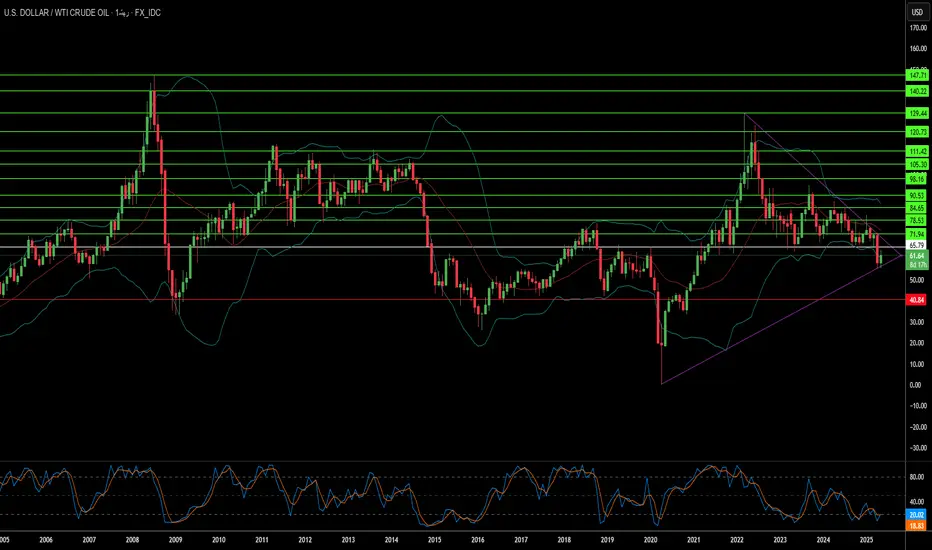The width and height of the screenshot is (932, 550).
Task: Click the 84.65 green level tag
Action: point(918,208)
